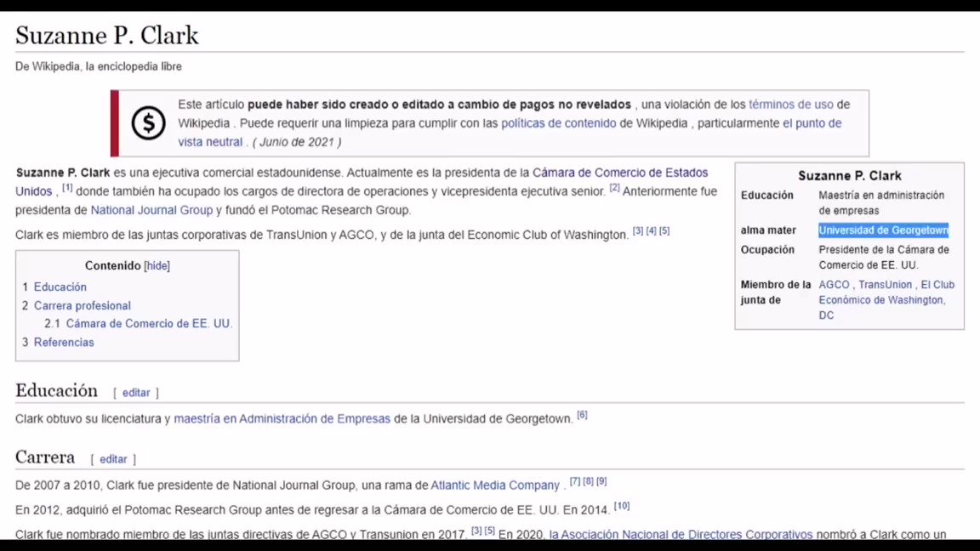
Task: Open footnote reference [7]
Action: [x=575, y=481]
